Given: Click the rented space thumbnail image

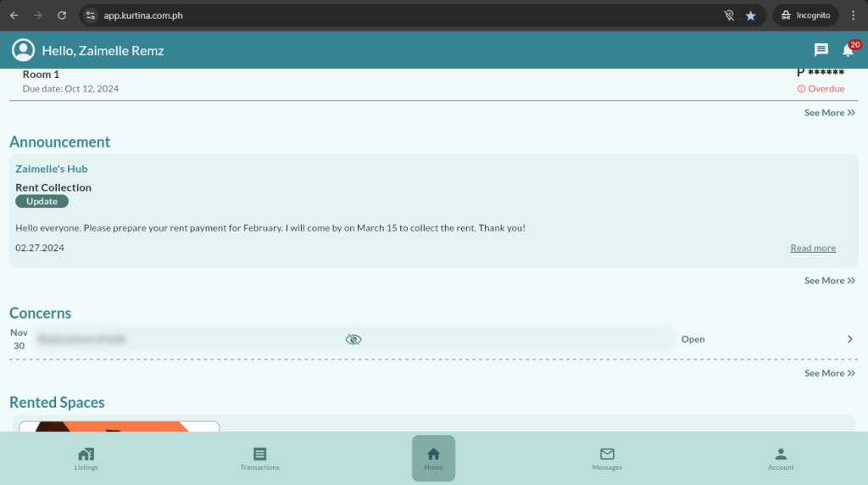Looking at the screenshot, I should pos(119,426).
